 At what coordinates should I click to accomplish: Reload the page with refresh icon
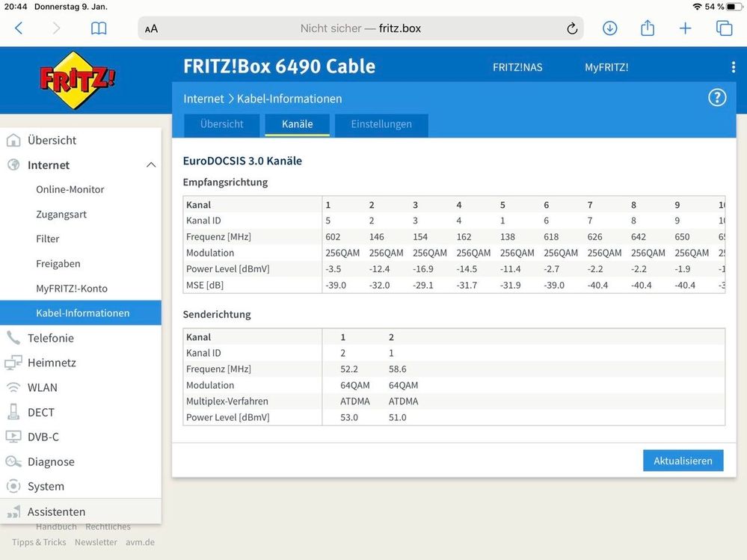coord(572,28)
